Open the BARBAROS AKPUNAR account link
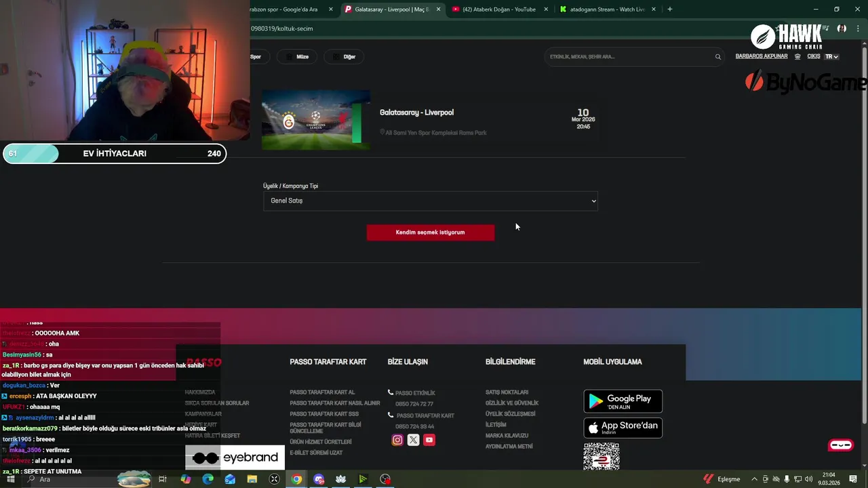The width and height of the screenshot is (868, 488). point(762,57)
